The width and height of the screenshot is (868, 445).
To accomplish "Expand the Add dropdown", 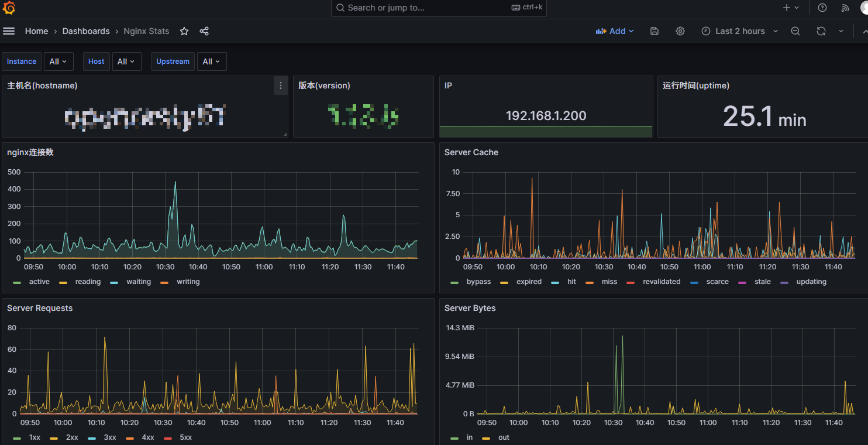I will coord(615,31).
